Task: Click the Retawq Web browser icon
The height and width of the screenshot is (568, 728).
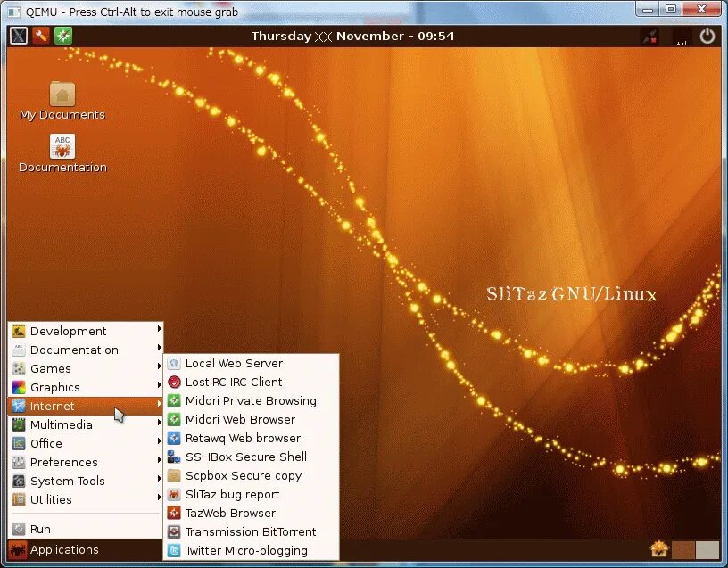Action: 174,438
